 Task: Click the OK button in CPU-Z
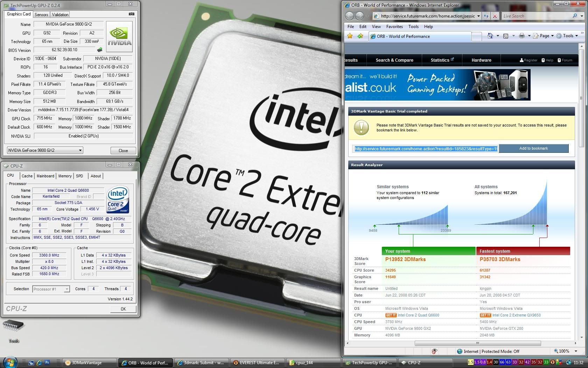click(123, 309)
